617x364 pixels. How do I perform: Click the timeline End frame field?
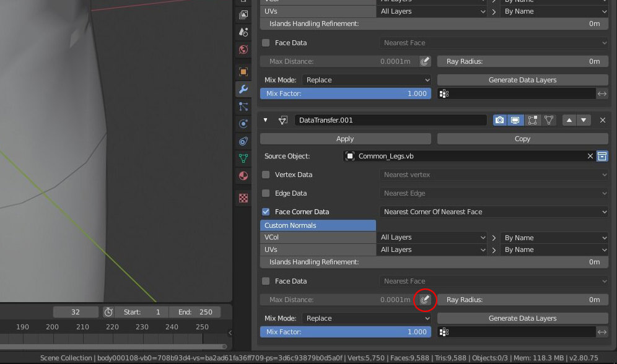(x=195, y=312)
